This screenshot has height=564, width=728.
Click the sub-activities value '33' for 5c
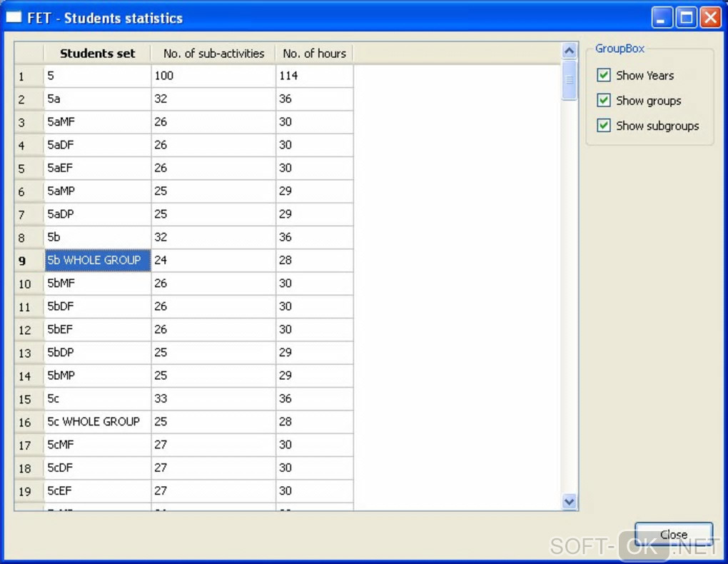tap(213, 398)
